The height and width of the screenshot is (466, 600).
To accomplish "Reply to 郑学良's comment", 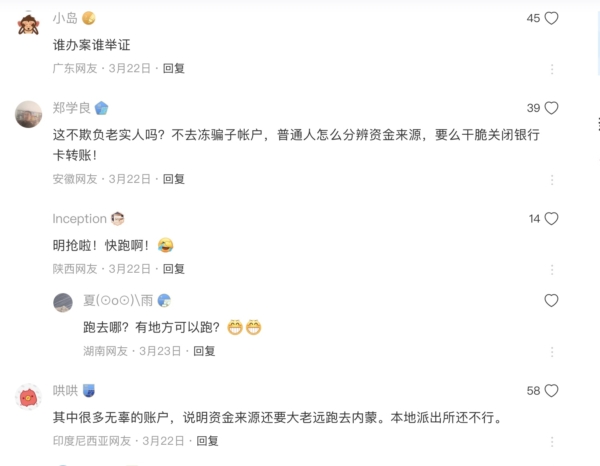I will 174,179.
